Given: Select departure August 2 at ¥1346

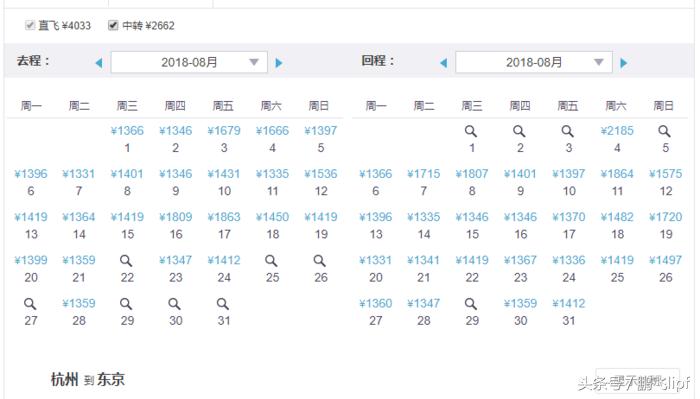Looking at the screenshot, I should click(175, 131).
